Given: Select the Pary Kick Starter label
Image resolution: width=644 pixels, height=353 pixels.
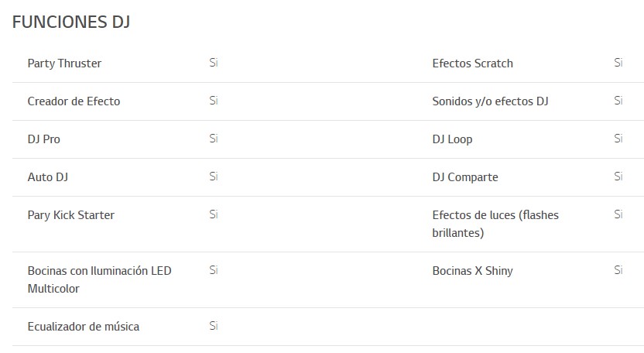Looking at the screenshot, I should click(70, 215).
